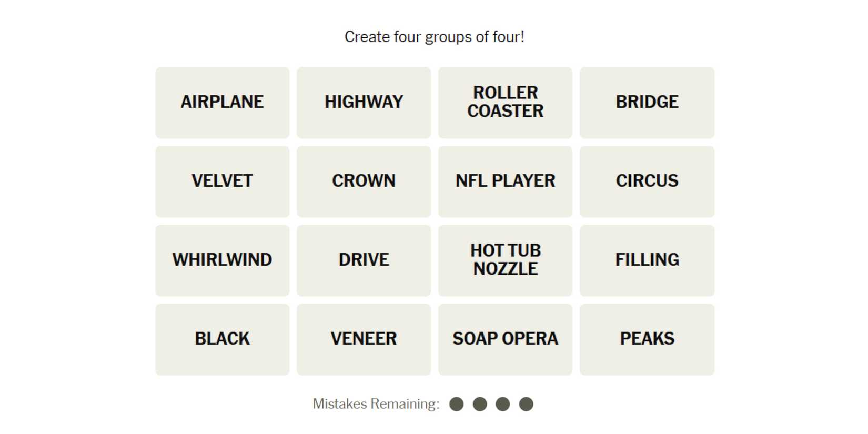Click the last Mistakes Remaining dot

[x=526, y=404]
